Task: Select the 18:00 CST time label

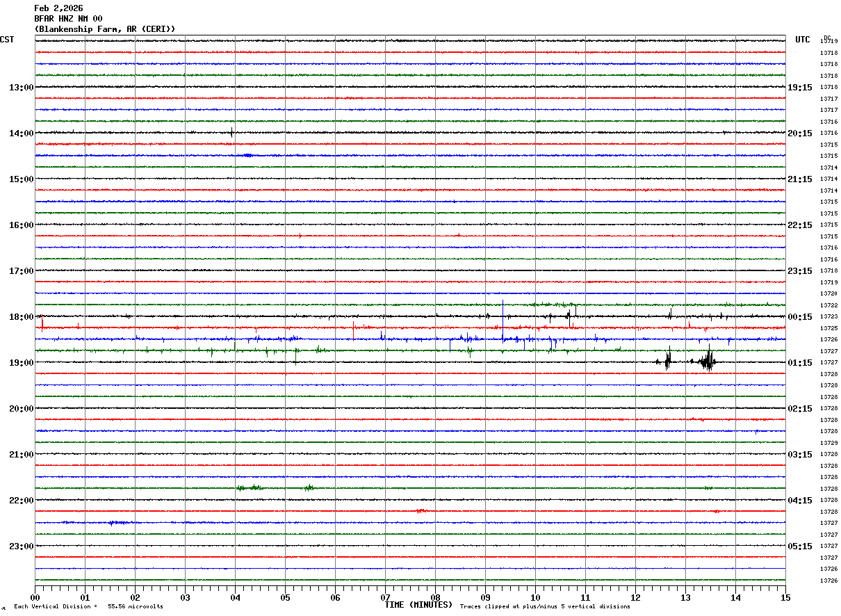Action: 21,317
